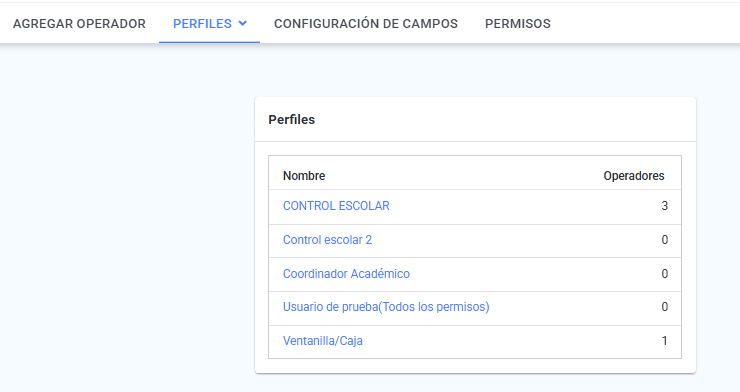Click operator count 0 for Coordinador Académico
740x392 pixels.
pos(664,274)
